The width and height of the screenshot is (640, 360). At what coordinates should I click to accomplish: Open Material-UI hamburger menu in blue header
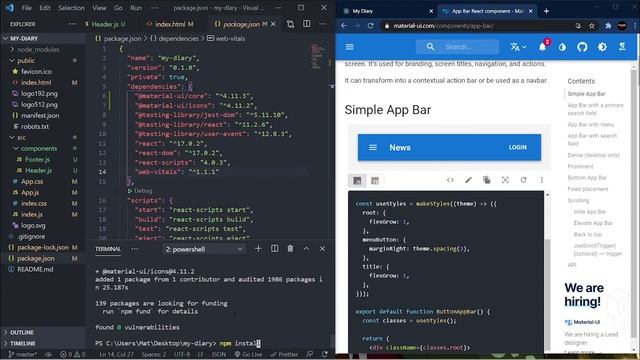tap(350, 47)
